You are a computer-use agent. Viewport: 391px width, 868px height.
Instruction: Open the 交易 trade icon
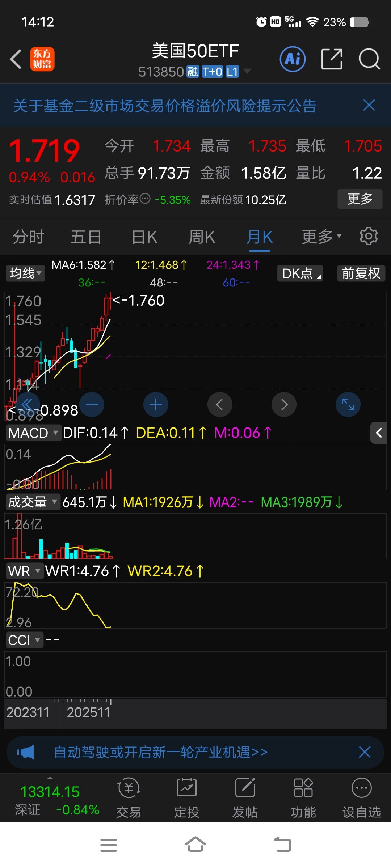(x=129, y=799)
